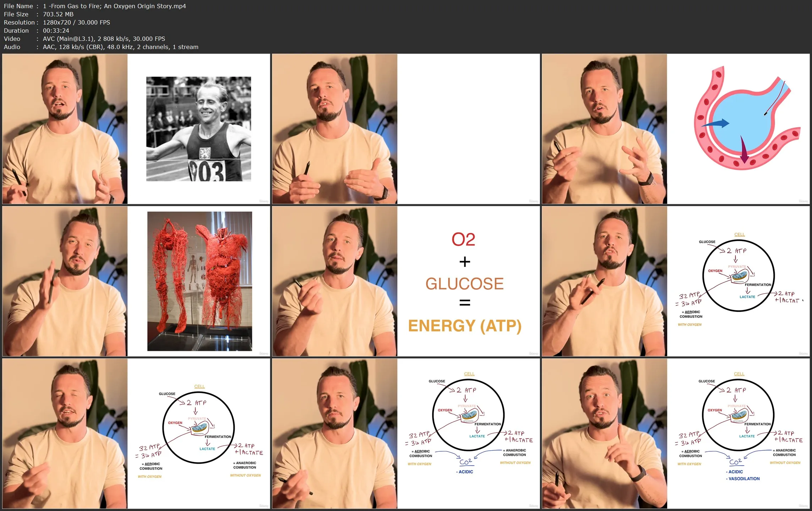Click the file size value '703.52 MB'
The width and height of the screenshot is (812, 511).
tap(58, 14)
